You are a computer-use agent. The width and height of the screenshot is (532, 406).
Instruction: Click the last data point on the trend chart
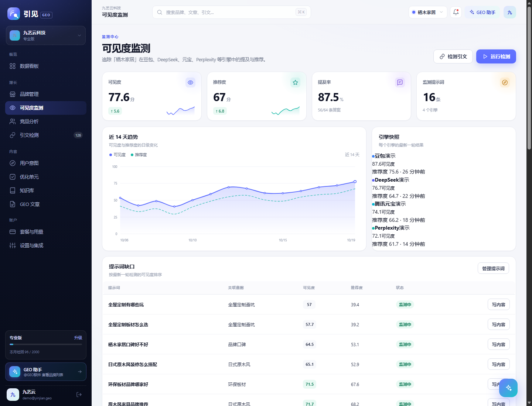355,182
